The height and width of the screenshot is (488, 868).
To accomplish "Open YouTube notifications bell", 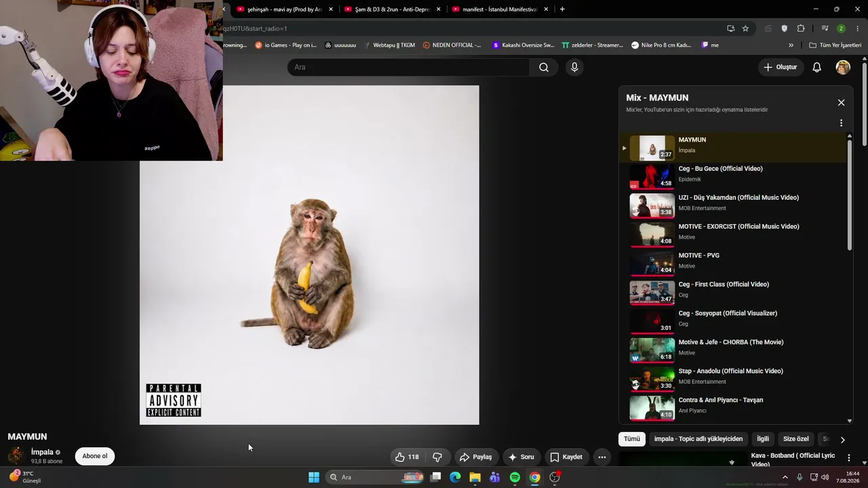I will click(817, 67).
